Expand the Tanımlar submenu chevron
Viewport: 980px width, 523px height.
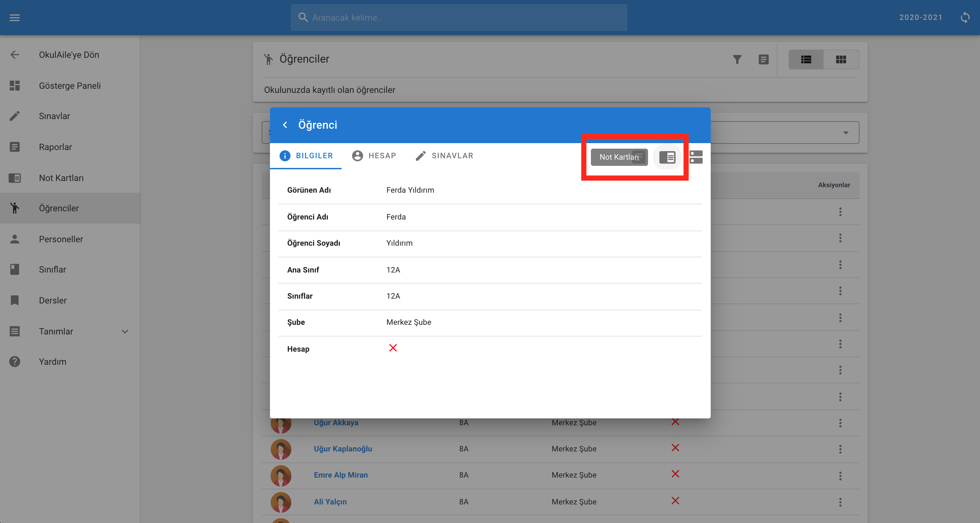click(125, 331)
